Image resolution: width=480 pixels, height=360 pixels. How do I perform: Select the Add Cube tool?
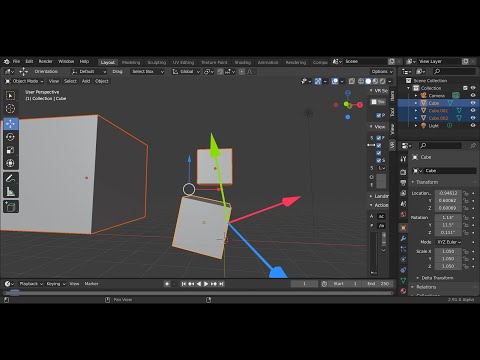click(10, 207)
